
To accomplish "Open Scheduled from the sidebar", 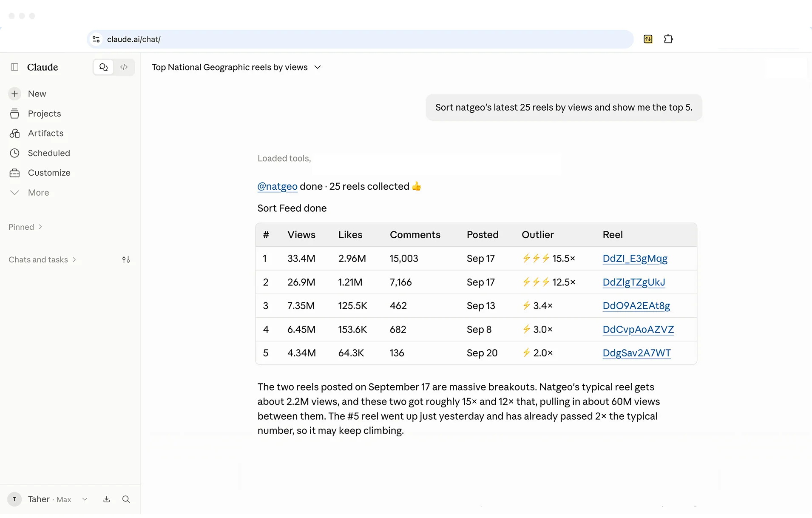I will click(49, 153).
